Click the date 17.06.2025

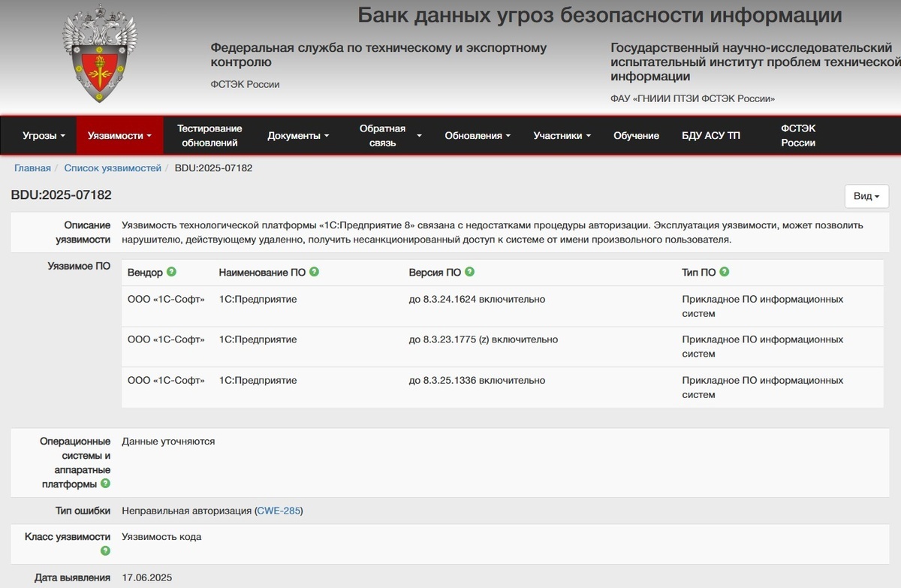click(x=147, y=577)
